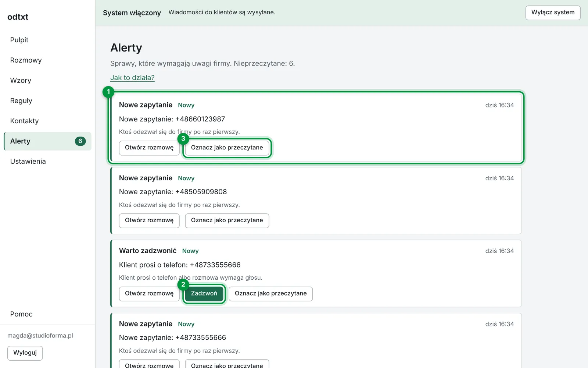Image resolution: width=588 pixels, height=368 pixels.
Task: Open conversation in Warto zadzwonić alert
Action: 149,294
